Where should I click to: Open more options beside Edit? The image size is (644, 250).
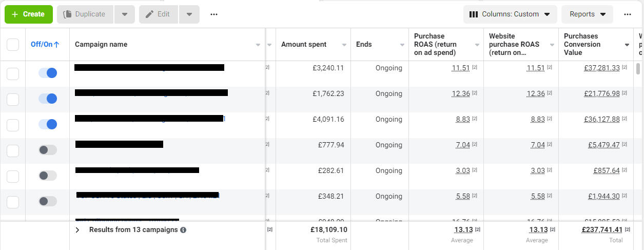point(214,14)
